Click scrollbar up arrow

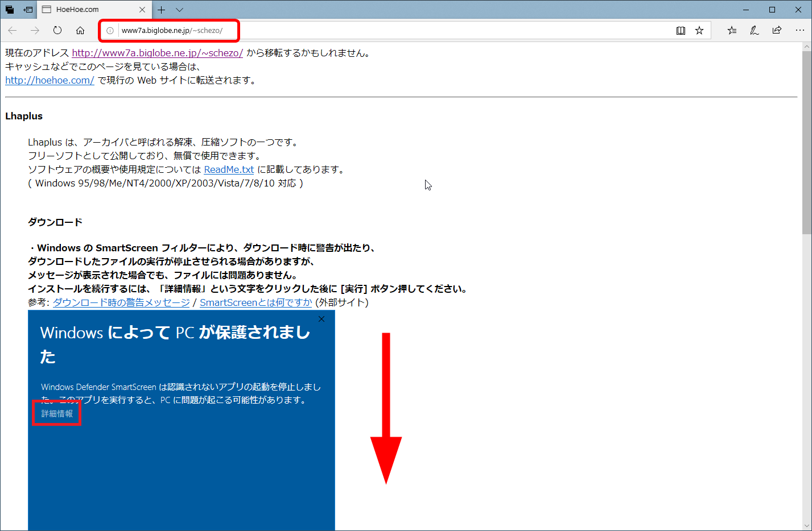point(807,47)
